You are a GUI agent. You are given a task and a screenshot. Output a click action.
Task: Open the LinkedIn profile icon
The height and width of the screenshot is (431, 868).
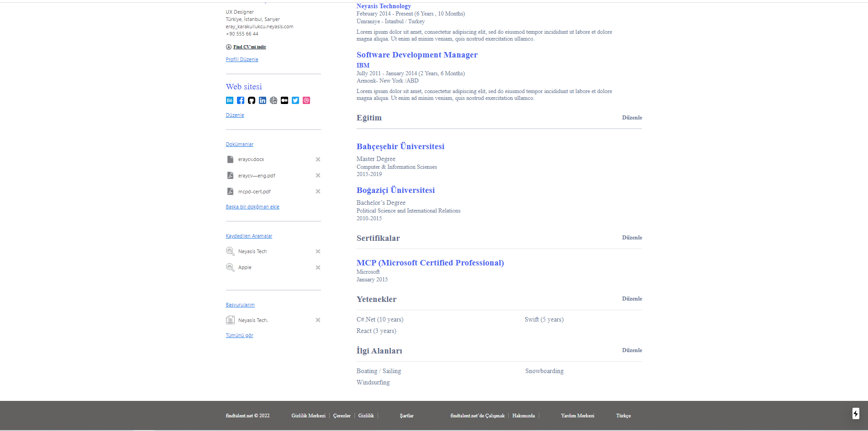263,100
